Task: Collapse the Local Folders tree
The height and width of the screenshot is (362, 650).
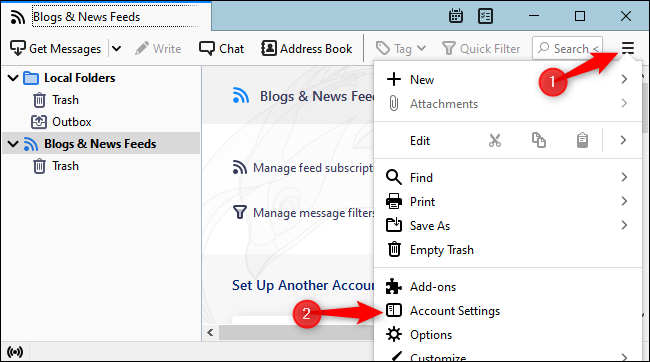Action: [x=13, y=78]
